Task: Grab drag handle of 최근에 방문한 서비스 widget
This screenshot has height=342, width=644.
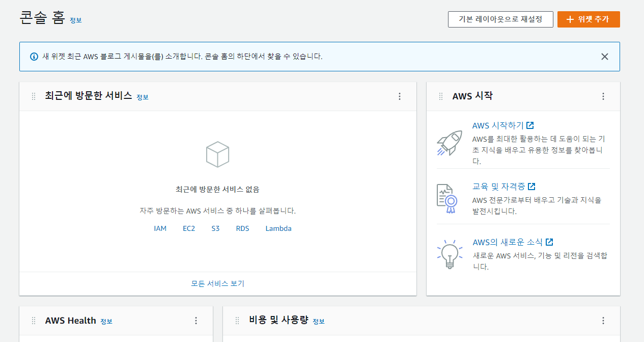Action: (34, 96)
